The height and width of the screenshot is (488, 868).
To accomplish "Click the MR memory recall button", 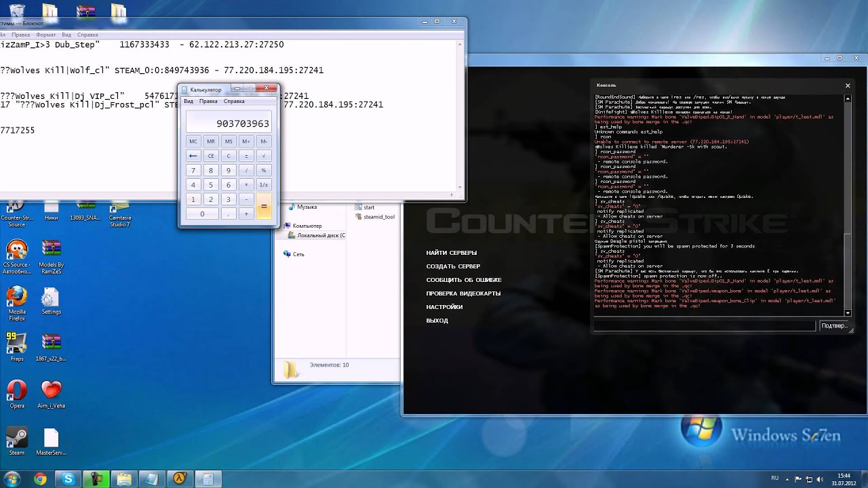I will [x=211, y=141].
